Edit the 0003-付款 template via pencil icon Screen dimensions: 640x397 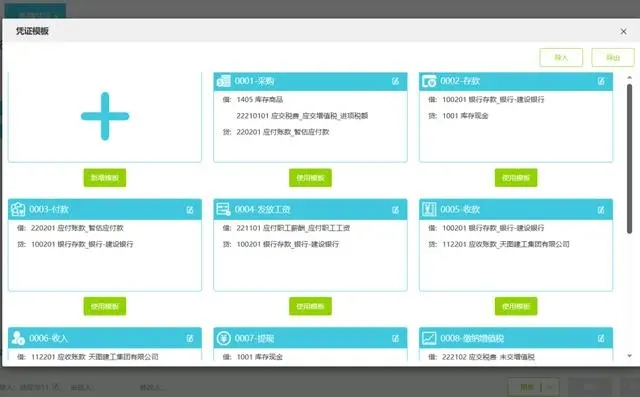190,210
